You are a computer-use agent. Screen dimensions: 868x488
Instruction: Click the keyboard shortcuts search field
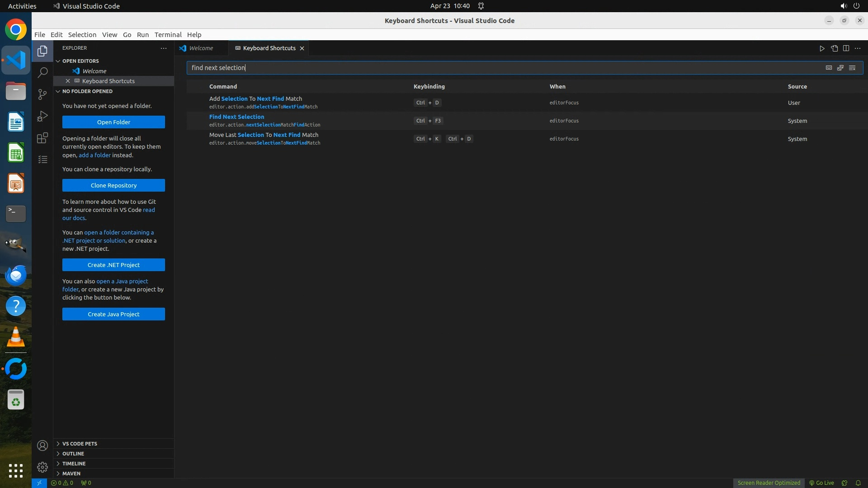coord(497,68)
